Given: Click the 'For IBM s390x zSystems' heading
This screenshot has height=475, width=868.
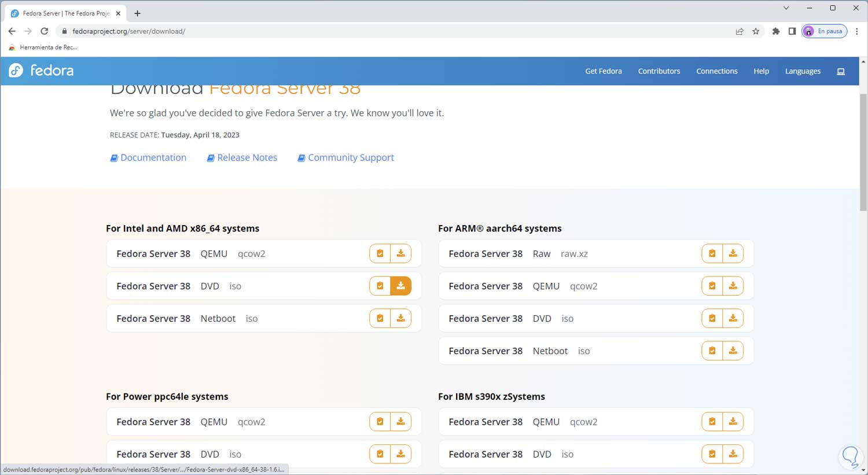Looking at the screenshot, I should tap(492, 396).
